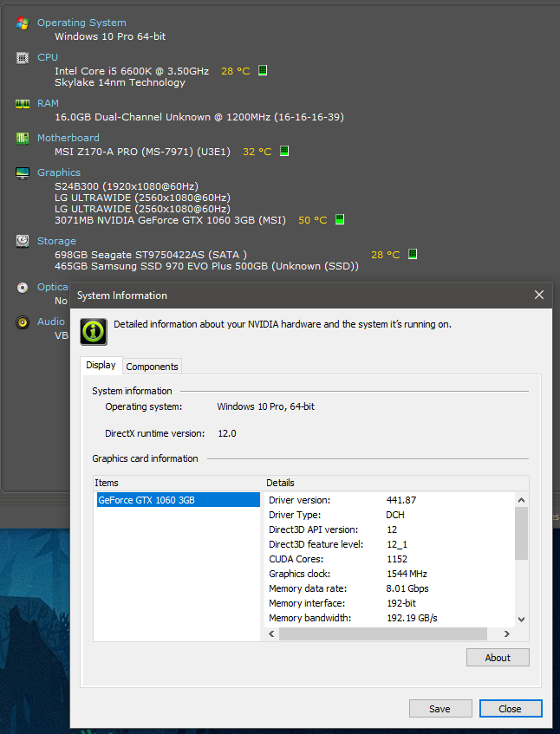This screenshot has height=734, width=560.
Task: Click the Motherboard temperature indicator icon
Action: [284, 151]
